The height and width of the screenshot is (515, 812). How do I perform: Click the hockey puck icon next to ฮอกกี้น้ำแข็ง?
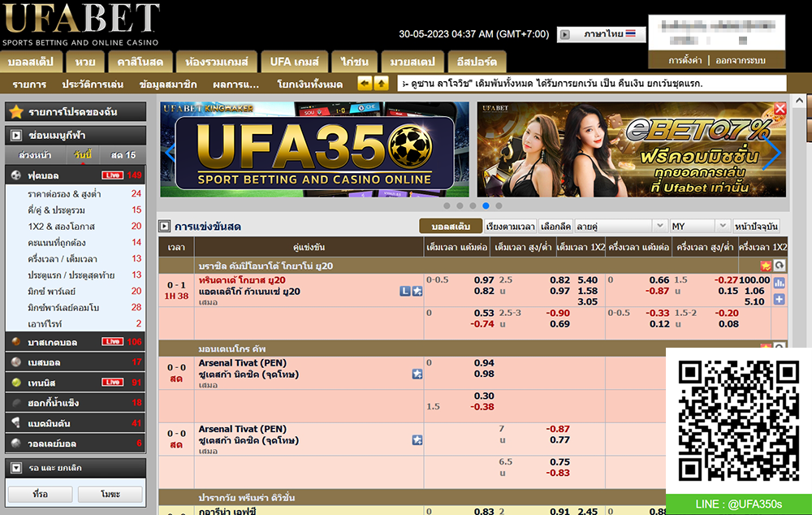point(16,403)
